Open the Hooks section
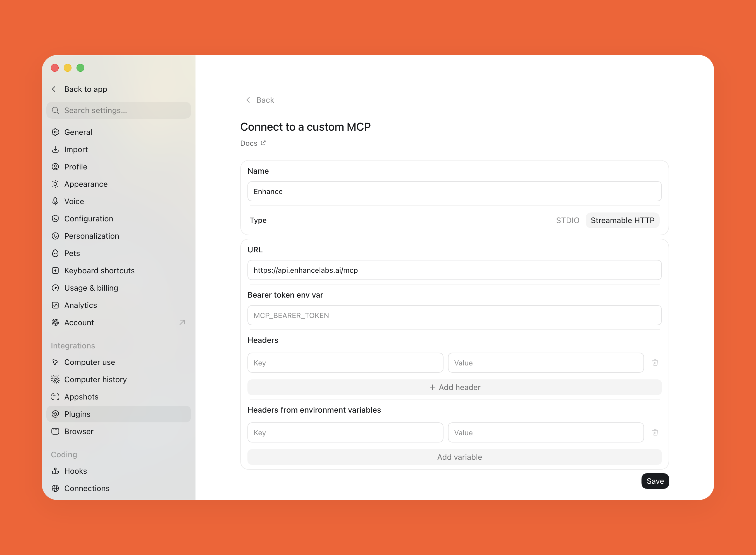 point(119,471)
